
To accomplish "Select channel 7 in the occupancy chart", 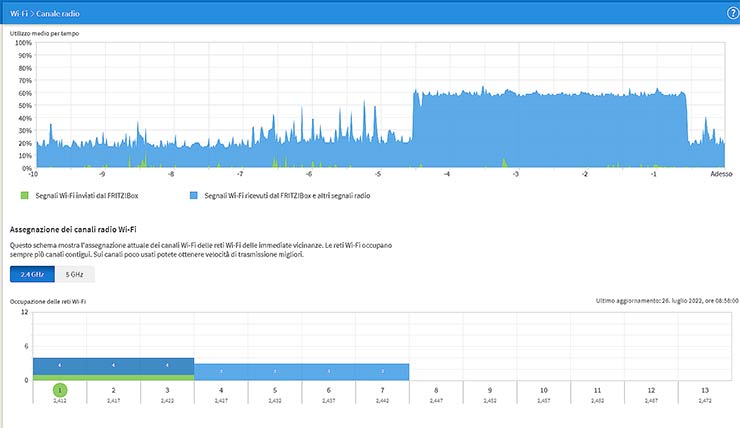I will (x=383, y=390).
